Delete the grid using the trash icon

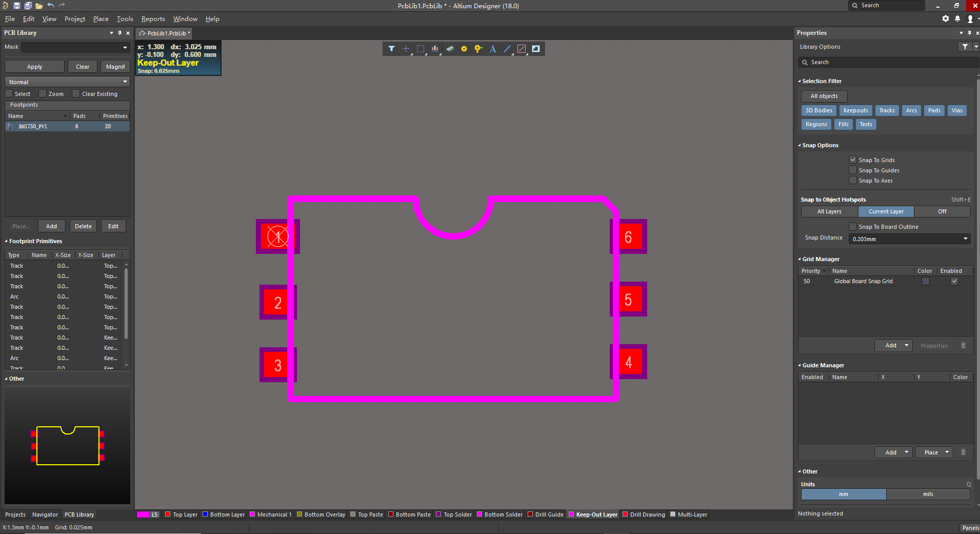[963, 345]
